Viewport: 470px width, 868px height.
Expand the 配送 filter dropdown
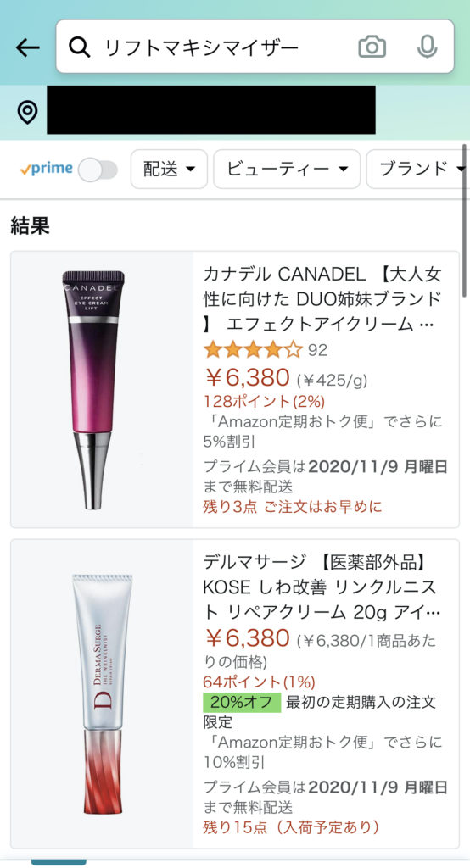point(169,169)
